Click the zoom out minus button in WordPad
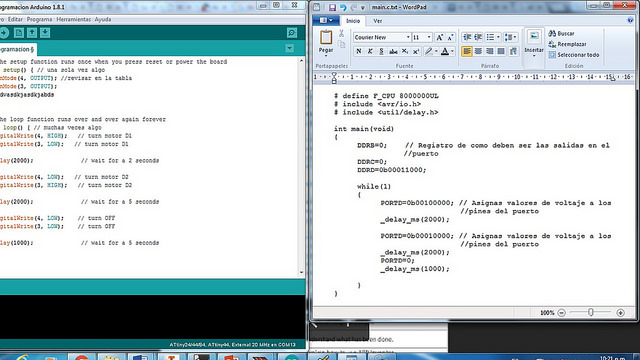The width and height of the screenshot is (640, 360). (x=562, y=313)
